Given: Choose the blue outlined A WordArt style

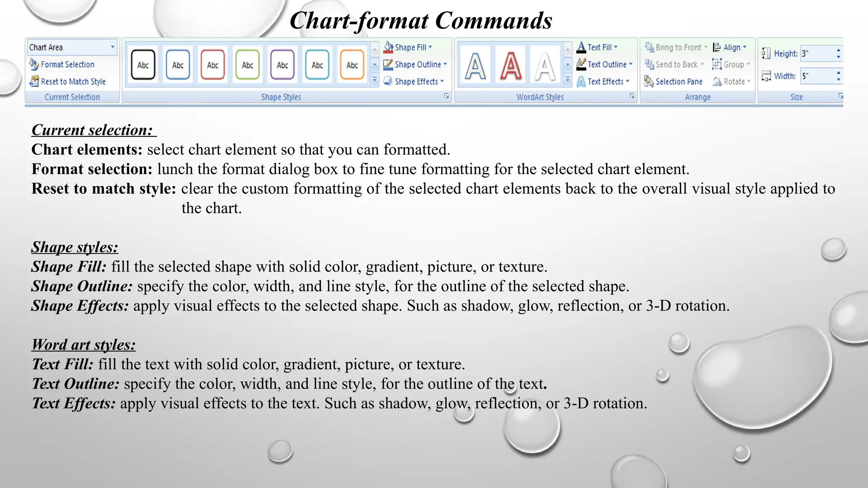Looking at the screenshot, I should [x=475, y=66].
